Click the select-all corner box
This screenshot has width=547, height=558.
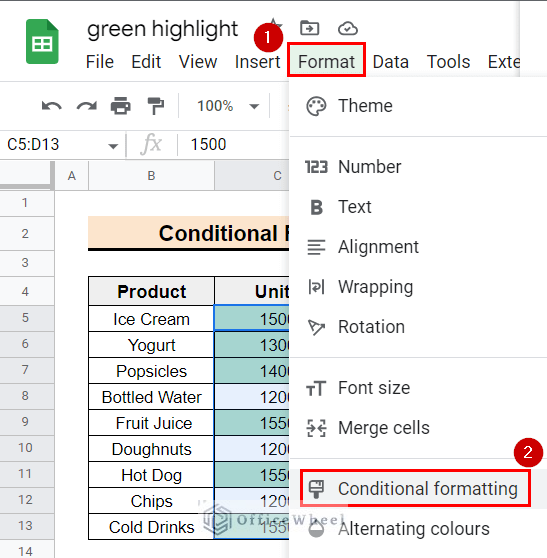coord(26,175)
